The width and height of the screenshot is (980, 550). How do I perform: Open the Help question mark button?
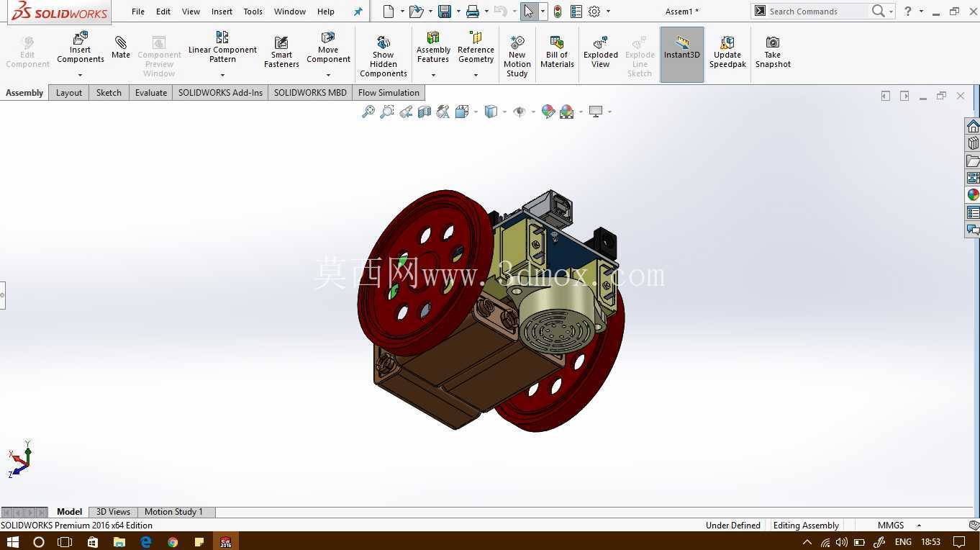[908, 12]
